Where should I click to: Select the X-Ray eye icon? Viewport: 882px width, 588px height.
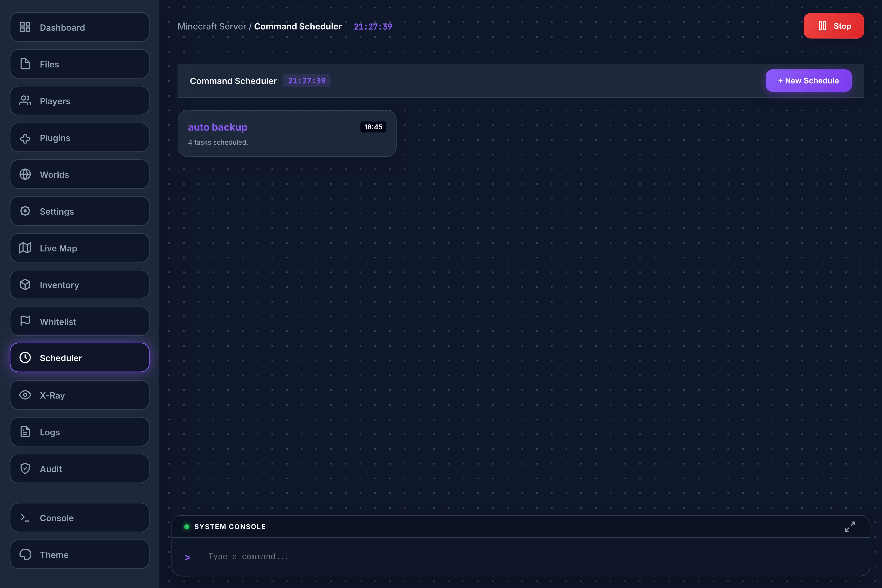25,395
